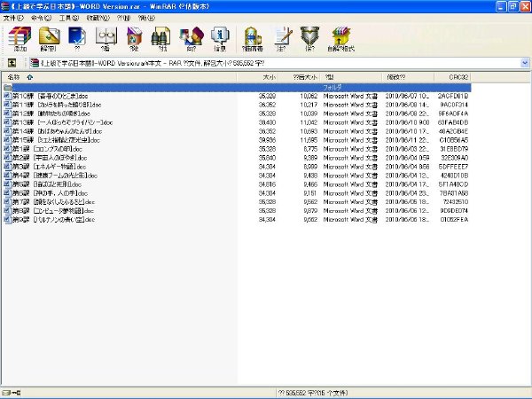Select file 第13課 [一人ぼっちでプライバシー].doc

coord(237,122)
